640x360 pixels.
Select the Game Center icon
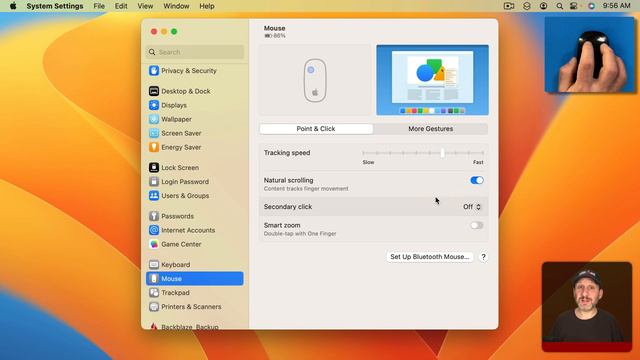(154, 244)
